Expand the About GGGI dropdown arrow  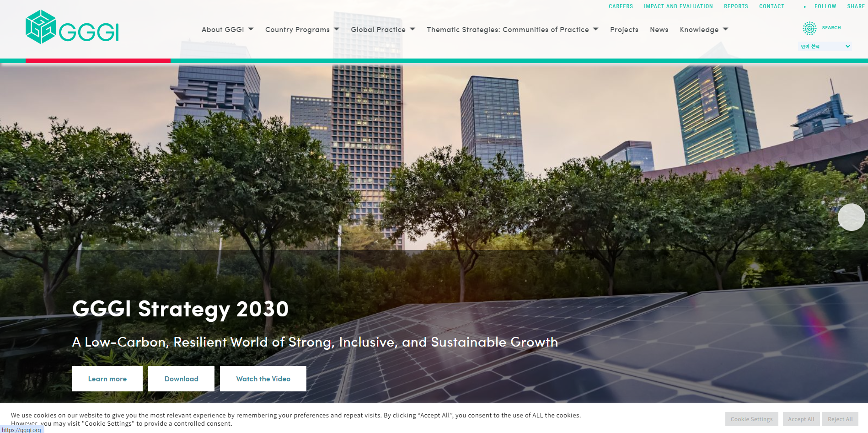251,29
